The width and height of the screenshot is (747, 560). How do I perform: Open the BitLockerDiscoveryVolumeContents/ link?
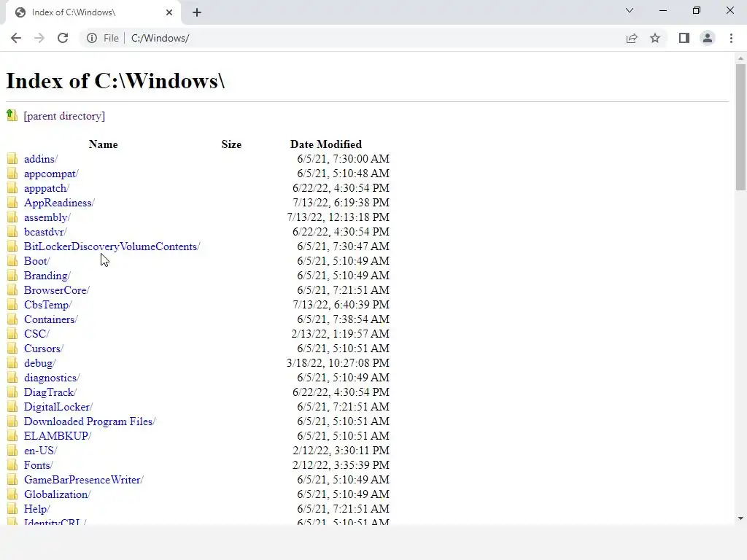(112, 246)
